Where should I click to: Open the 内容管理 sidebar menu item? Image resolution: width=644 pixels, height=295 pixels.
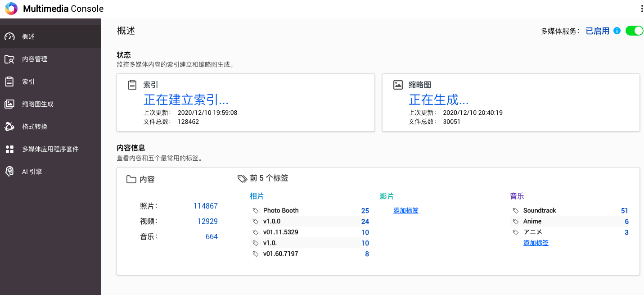pyautogui.click(x=50, y=59)
